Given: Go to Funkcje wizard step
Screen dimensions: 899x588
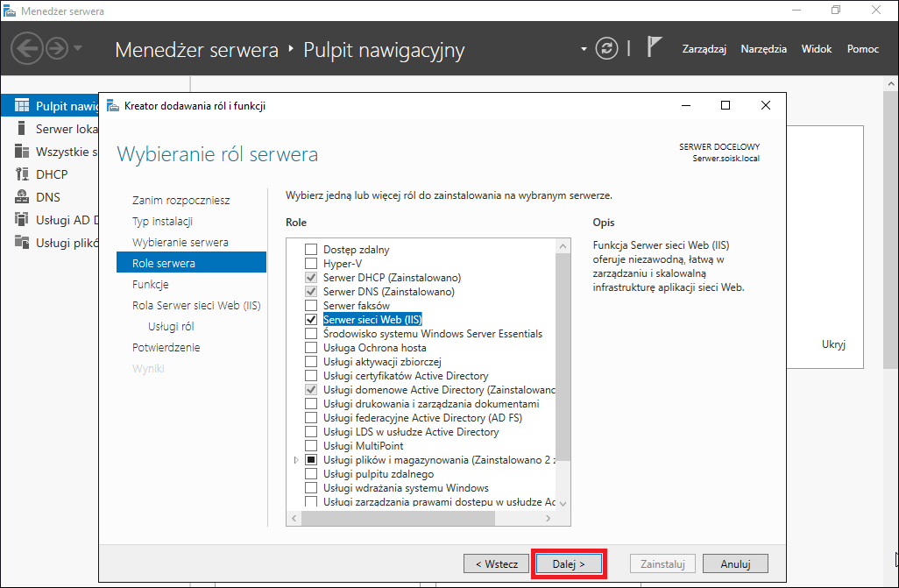Looking at the screenshot, I should click(150, 285).
